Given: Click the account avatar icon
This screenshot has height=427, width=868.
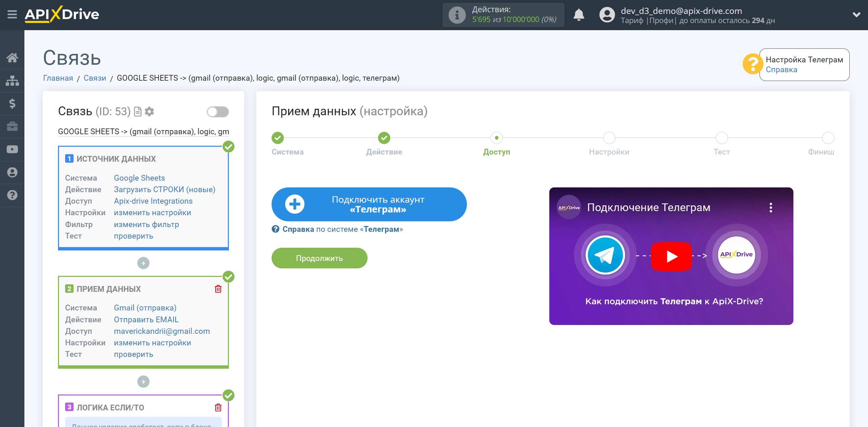Looking at the screenshot, I should (x=607, y=15).
